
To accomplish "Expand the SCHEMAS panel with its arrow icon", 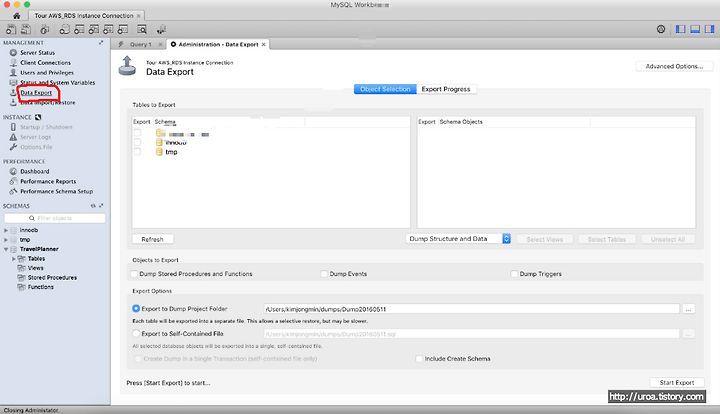I will [101, 206].
